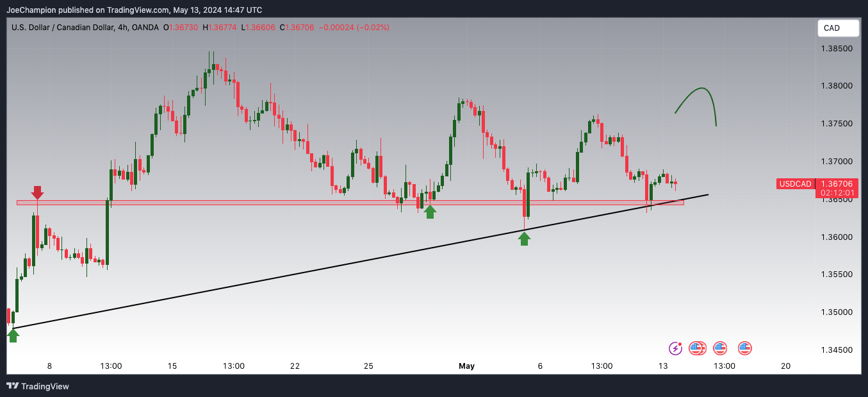
Task: Click the U.S. Dollar / Canadian Dollar title
Action: pos(63,28)
